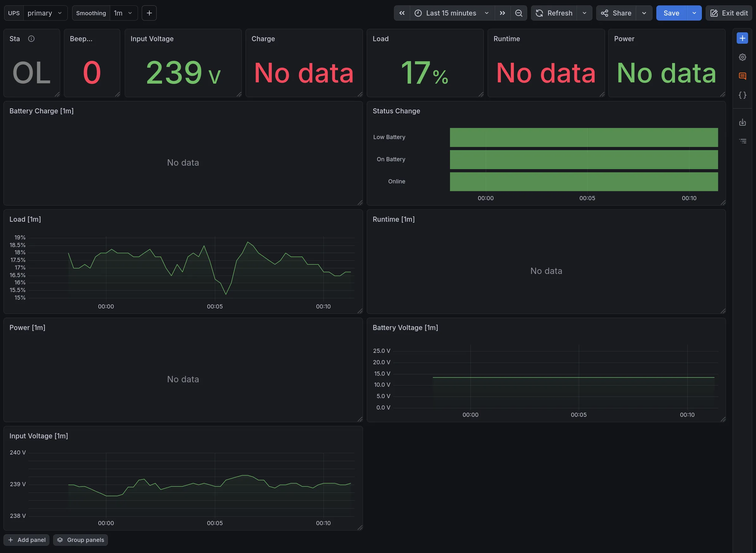Open the outline list icon in sidebar
Image resolution: width=756 pixels, height=553 pixels.
742,141
